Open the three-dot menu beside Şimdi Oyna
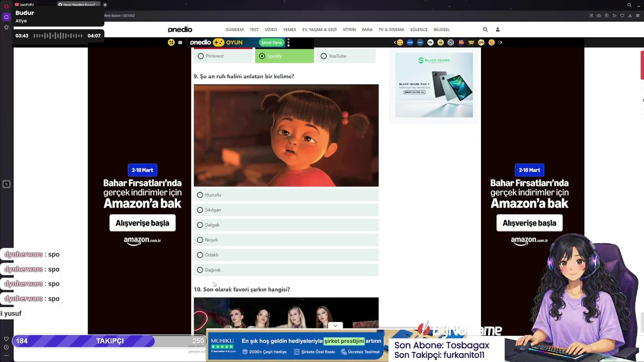Image resolution: width=644 pixels, height=362 pixels. point(288,42)
